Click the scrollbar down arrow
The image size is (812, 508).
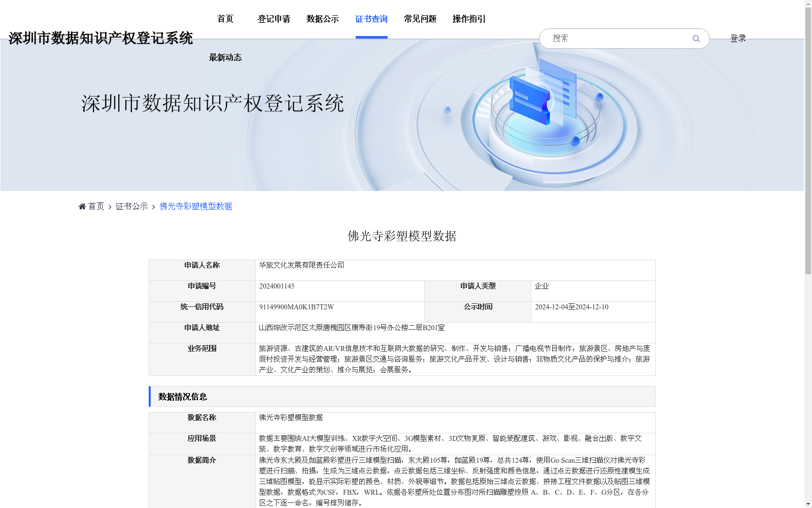808,504
